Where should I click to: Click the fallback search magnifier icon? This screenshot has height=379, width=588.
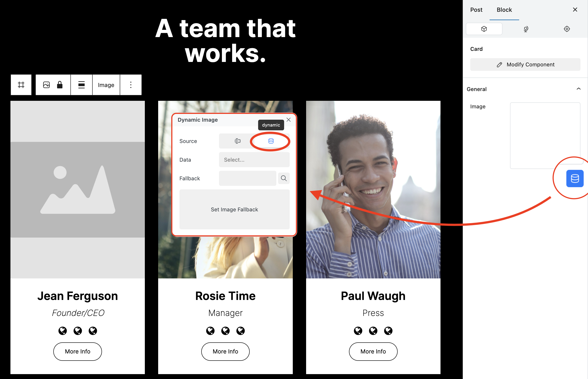click(284, 178)
